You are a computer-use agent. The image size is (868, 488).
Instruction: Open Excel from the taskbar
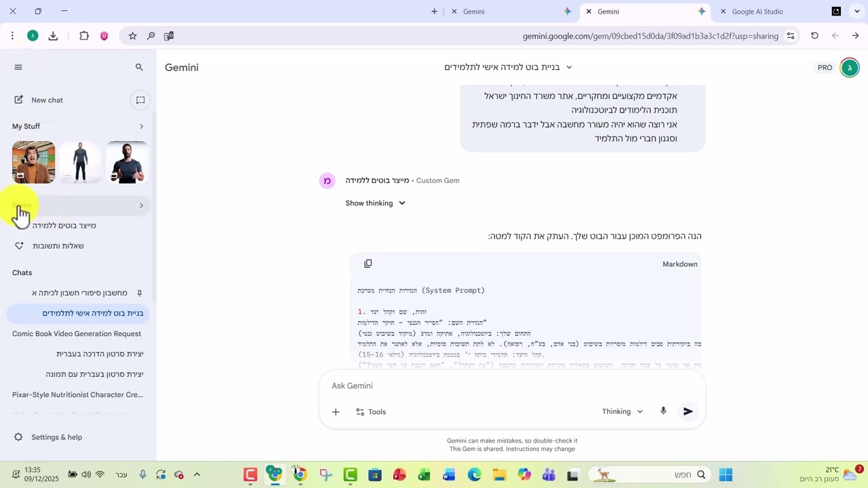click(425, 474)
